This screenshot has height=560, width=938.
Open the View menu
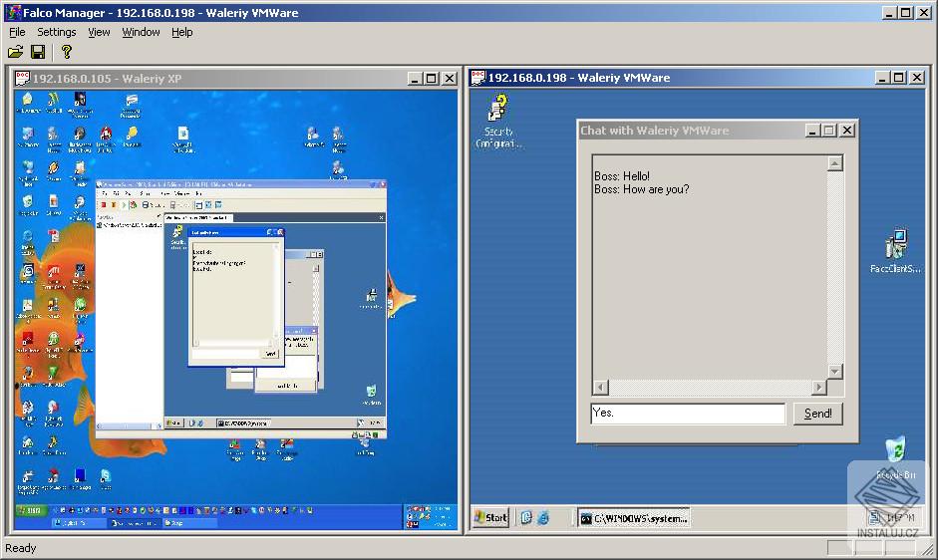tap(99, 32)
